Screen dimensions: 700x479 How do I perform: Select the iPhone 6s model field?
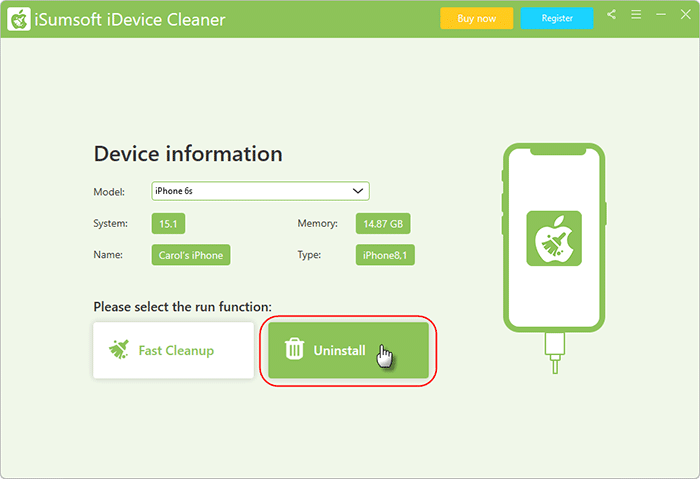(260, 191)
